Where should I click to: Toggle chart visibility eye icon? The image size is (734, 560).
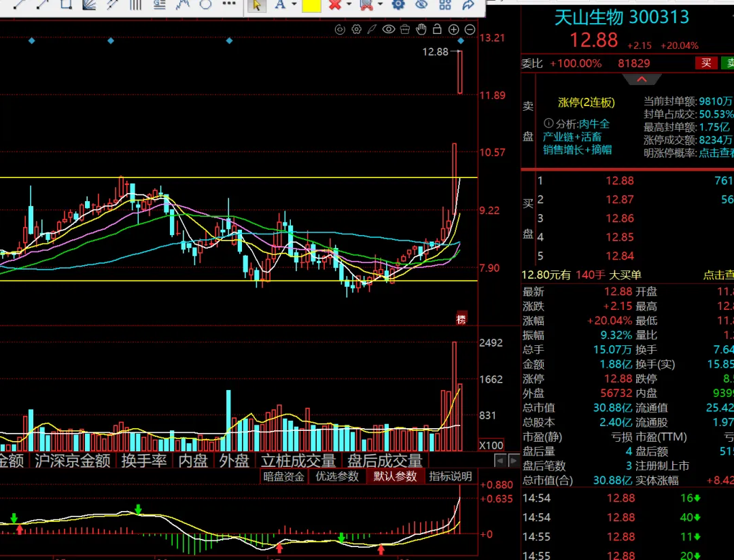point(389,29)
